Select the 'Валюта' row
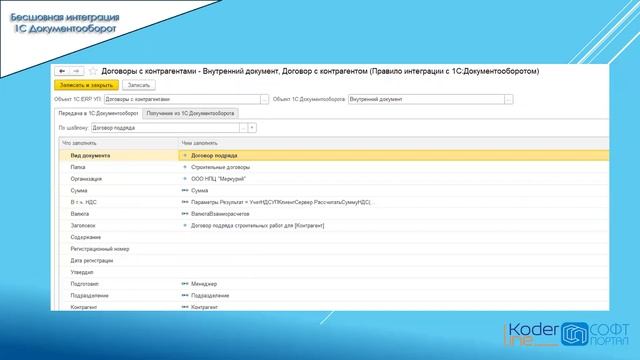 click(334, 214)
